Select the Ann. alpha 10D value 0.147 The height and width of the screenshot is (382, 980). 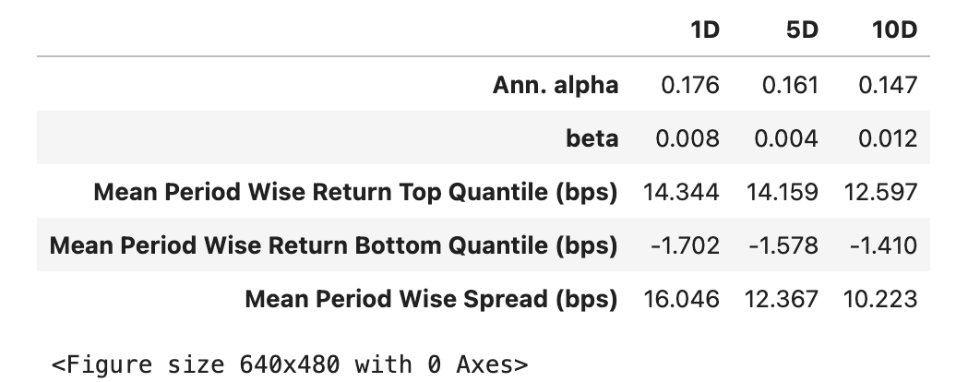point(888,85)
